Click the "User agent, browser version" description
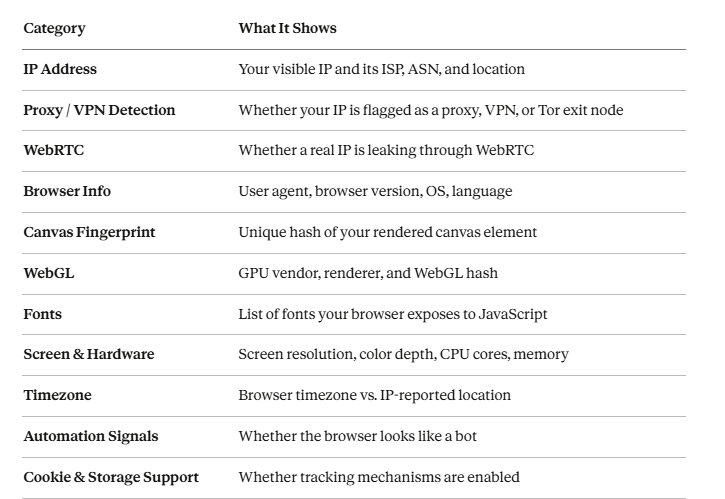 [375, 191]
